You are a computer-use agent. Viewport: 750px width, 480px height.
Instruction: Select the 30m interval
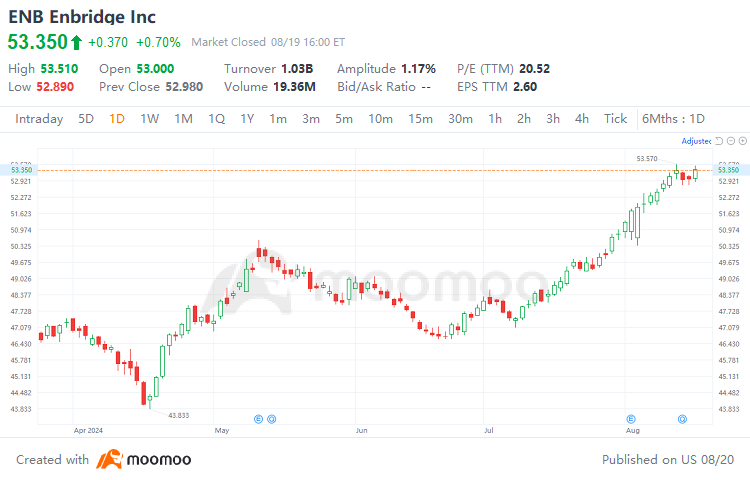pyautogui.click(x=460, y=119)
